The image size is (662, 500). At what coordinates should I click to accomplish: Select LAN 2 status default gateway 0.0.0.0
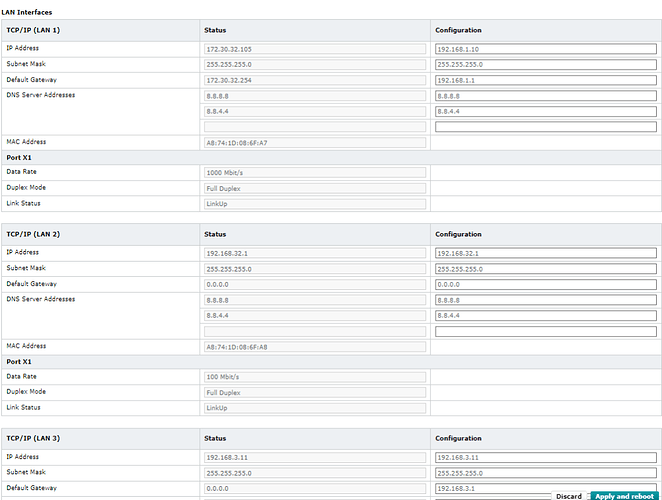[x=315, y=285]
